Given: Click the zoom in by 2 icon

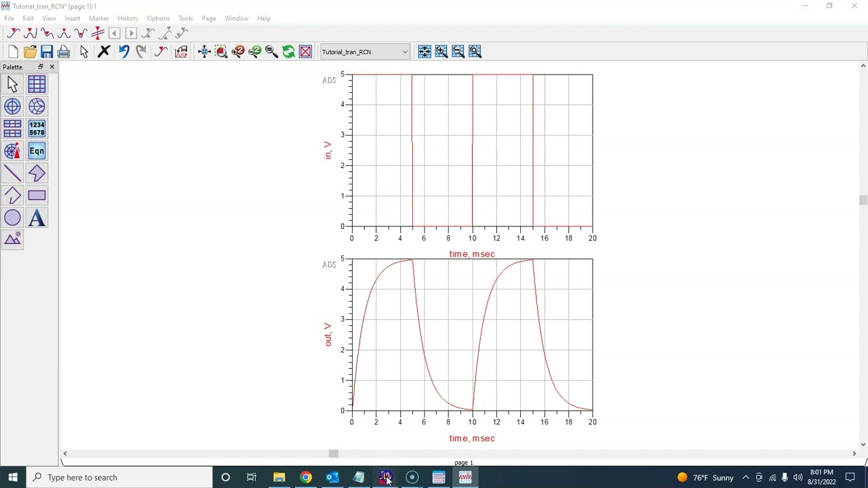Looking at the screenshot, I should click(238, 52).
